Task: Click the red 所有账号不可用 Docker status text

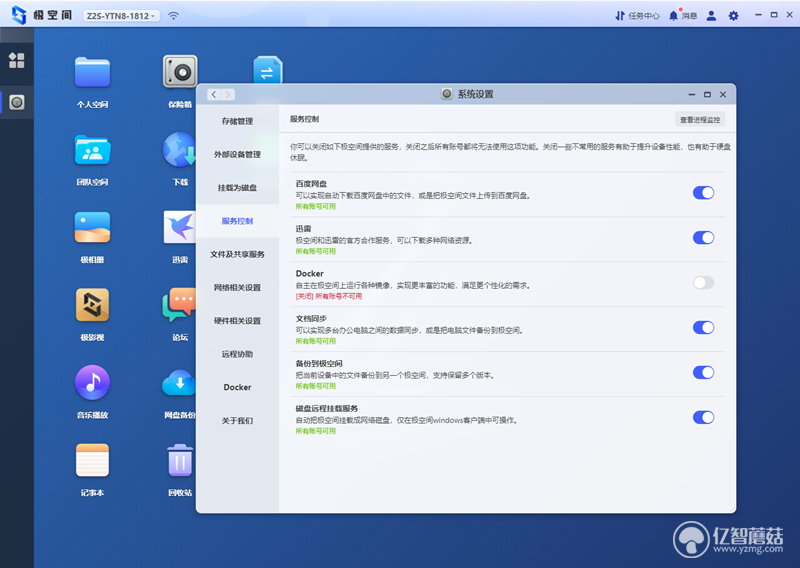Action: [x=338, y=296]
